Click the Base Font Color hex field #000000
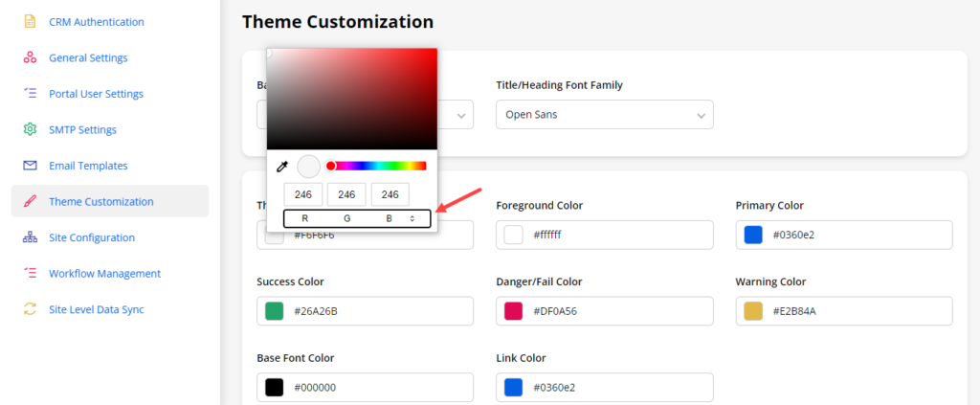This screenshot has height=405, width=980. (365, 388)
